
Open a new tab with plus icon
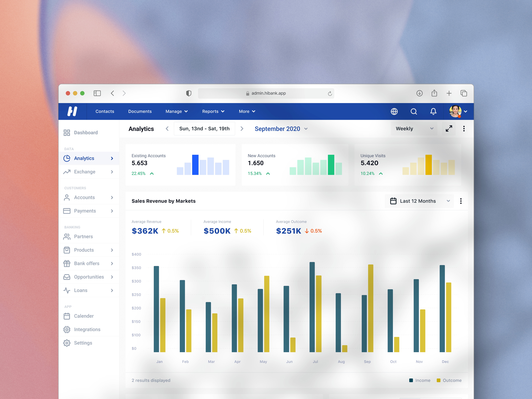449,93
